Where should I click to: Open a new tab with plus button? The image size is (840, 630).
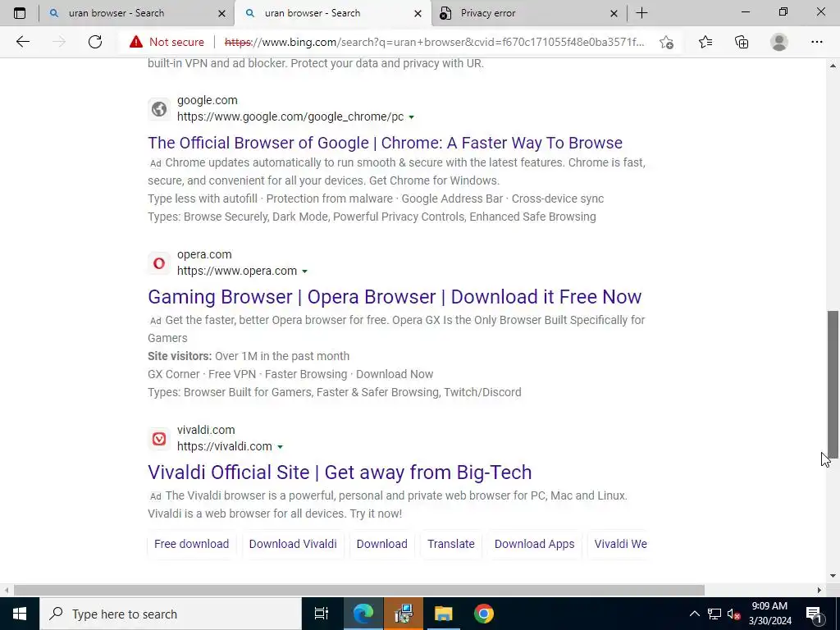click(641, 13)
